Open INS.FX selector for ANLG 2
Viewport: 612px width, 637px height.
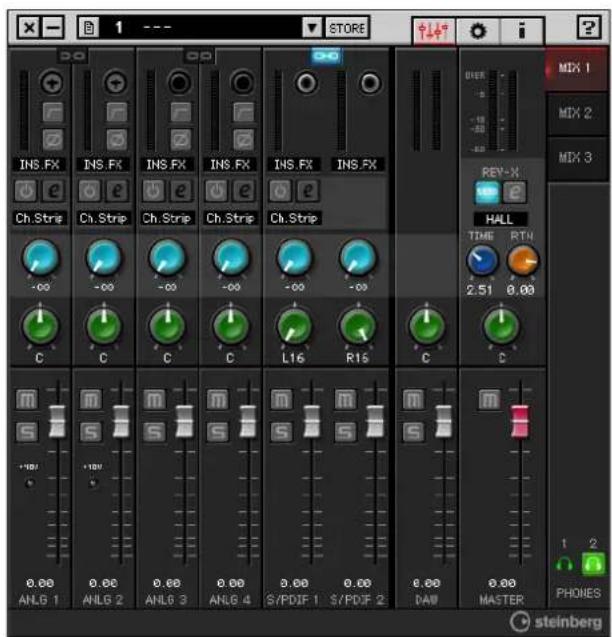(x=103, y=165)
